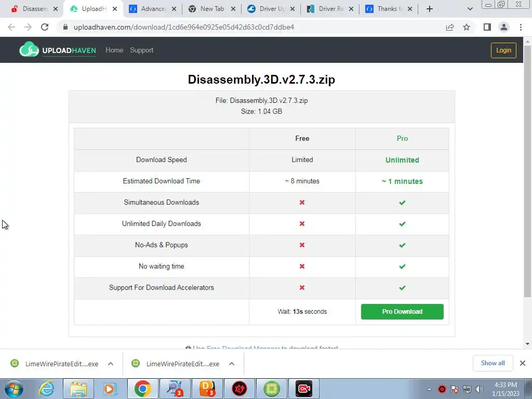Click the address bar URL field
This screenshot has width=532, height=399.
pos(251,27)
